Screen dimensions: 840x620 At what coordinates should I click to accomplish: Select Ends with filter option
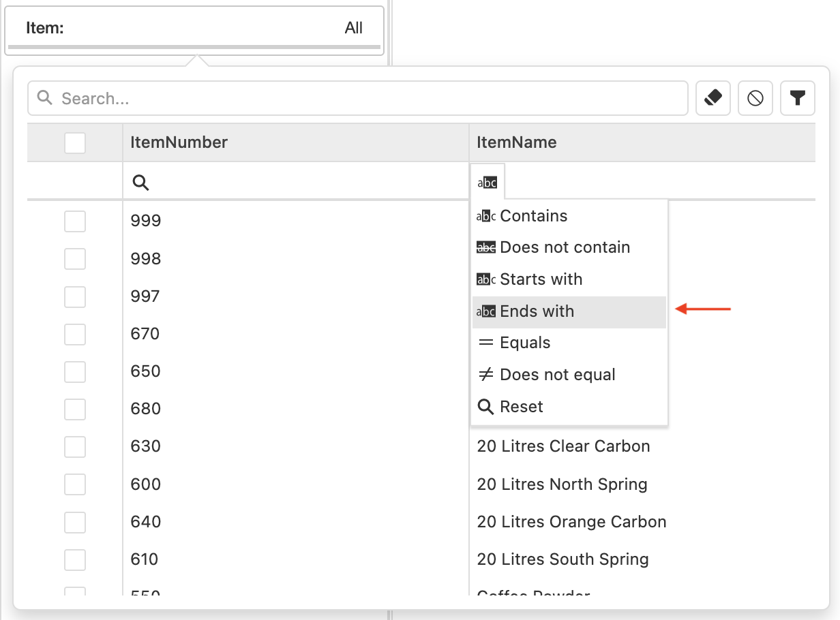coord(569,311)
